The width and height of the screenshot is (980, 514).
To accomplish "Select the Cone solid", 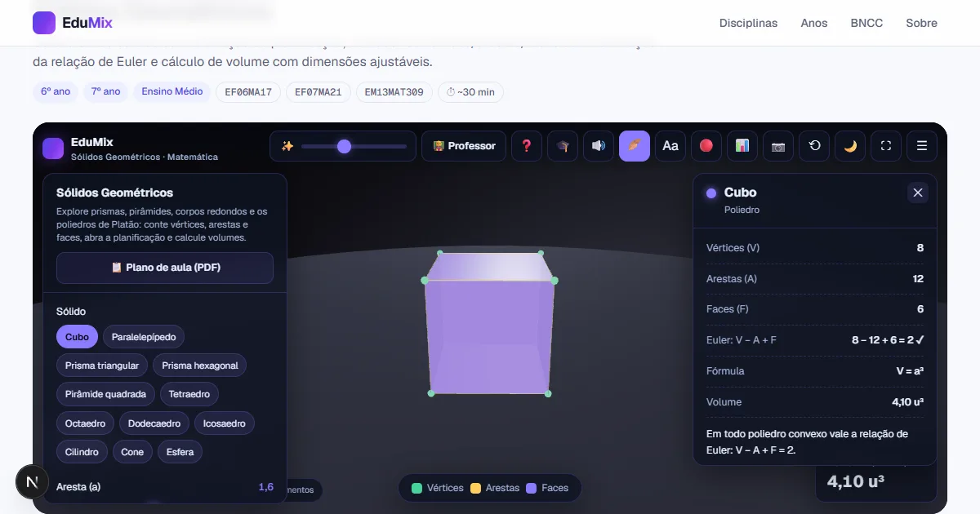I will (x=132, y=452).
